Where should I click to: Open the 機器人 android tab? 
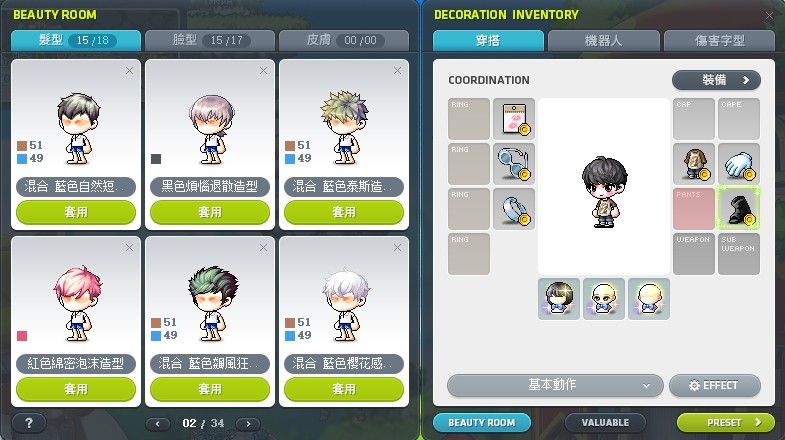pos(603,41)
